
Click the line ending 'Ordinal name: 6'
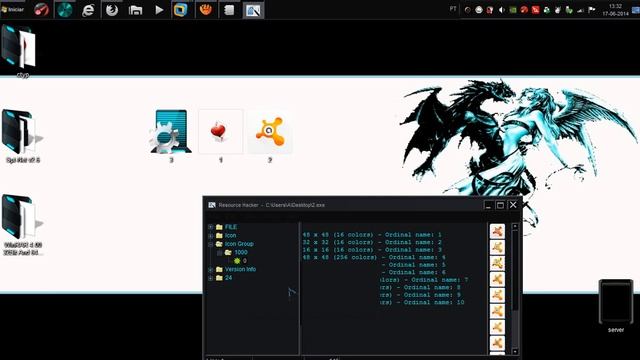click(x=413, y=272)
